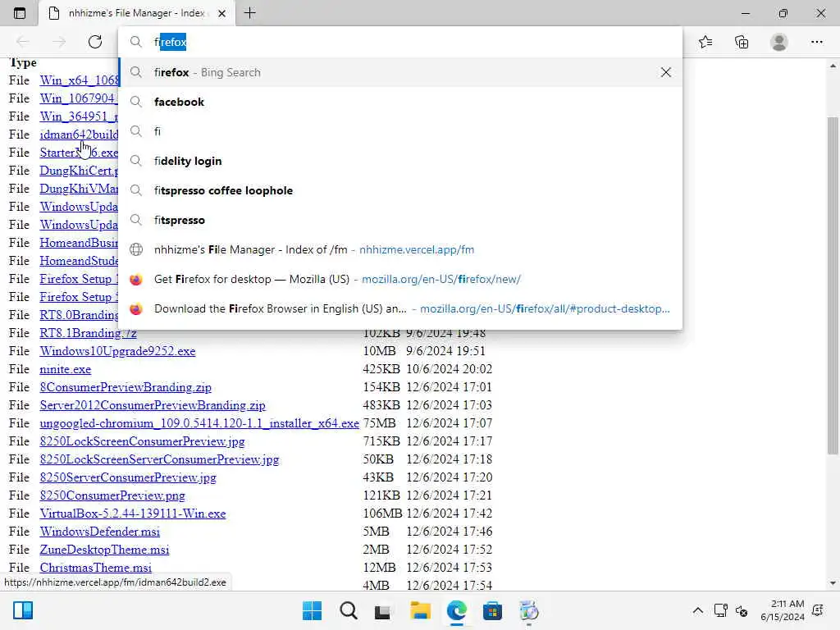The width and height of the screenshot is (840, 630).
Task: Click the 75MB size cell
Action: (379, 423)
